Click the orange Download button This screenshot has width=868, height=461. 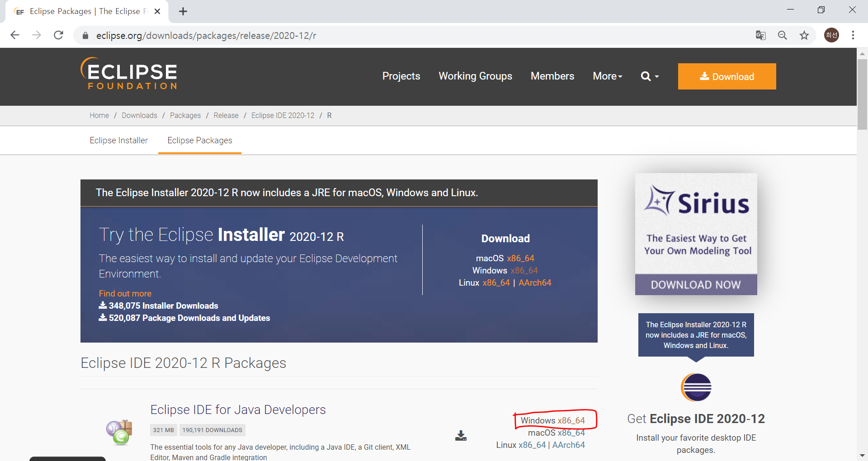tap(727, 76)
